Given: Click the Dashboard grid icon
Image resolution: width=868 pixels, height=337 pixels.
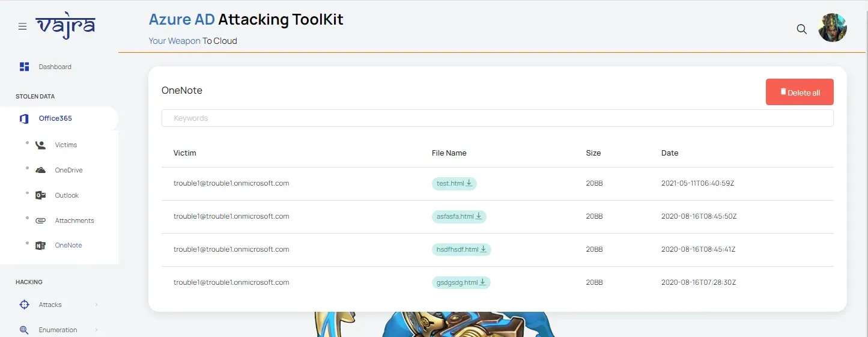Looking at the screenshot, I should (25, 67).
